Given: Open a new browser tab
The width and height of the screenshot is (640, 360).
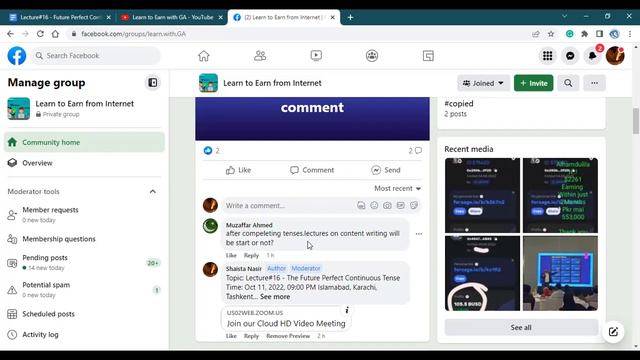Looking at the screenshot, I should (350, 17).
